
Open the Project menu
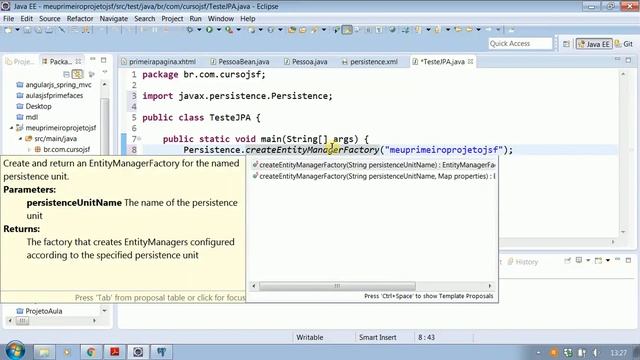click(x=172, y=18)
